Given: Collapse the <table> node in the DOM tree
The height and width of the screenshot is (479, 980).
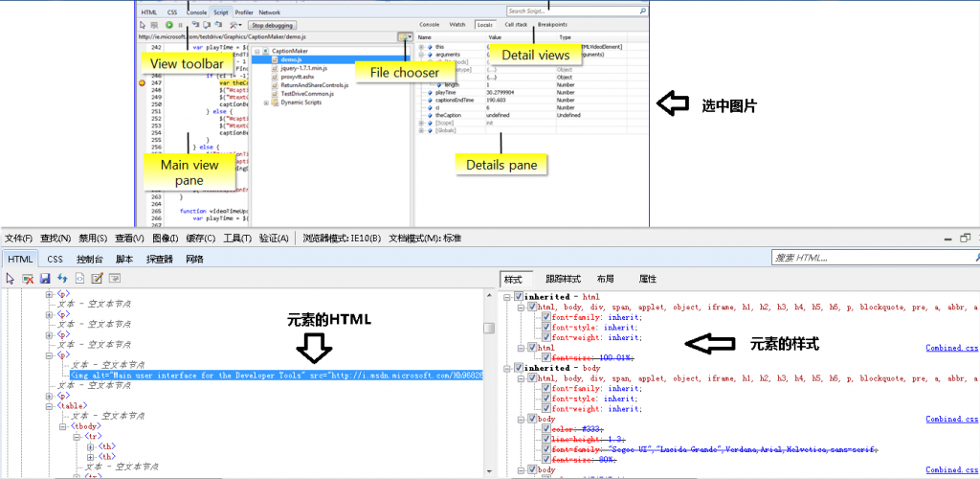Looking at the screenshot, I should tap(50, 406).
